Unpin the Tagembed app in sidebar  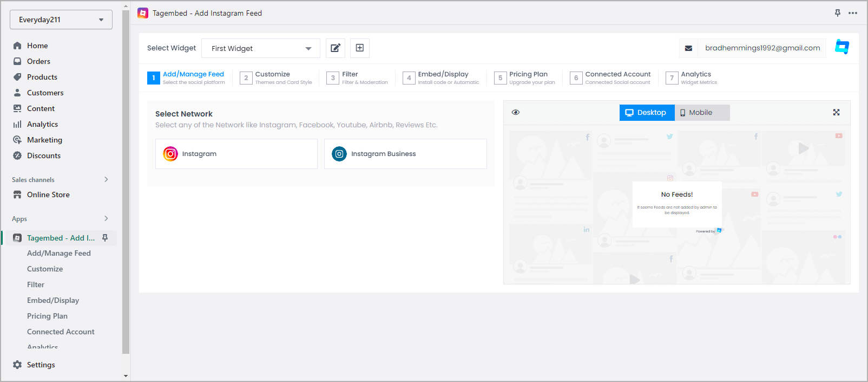click(105, 238)
